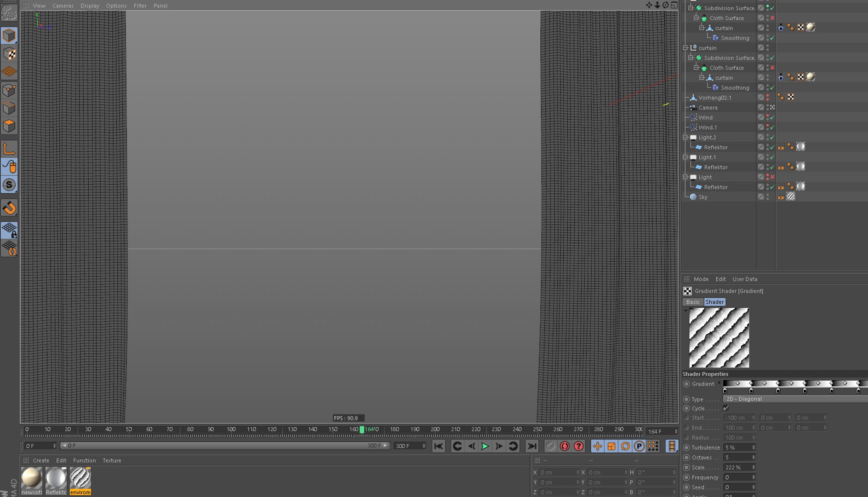868x497 pixels.
Task: Select the Axis mode L icon
Action: tap(9, 149)
